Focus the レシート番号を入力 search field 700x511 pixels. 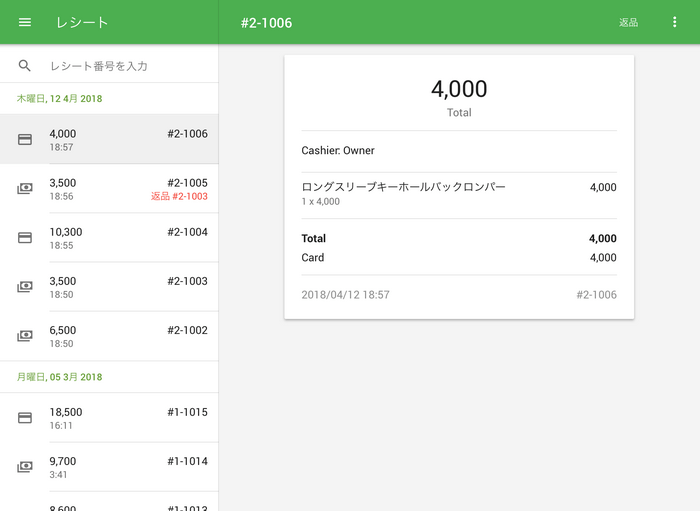[125, 66]
